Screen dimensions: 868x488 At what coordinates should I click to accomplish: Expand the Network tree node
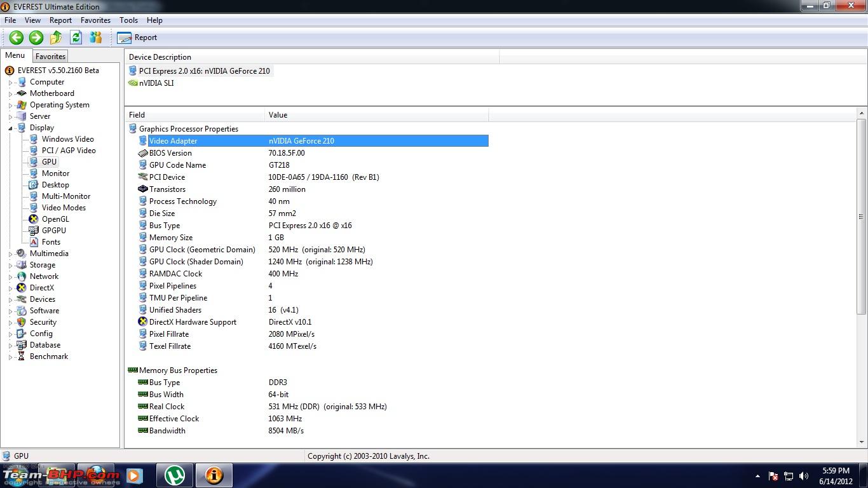[11, 277]
